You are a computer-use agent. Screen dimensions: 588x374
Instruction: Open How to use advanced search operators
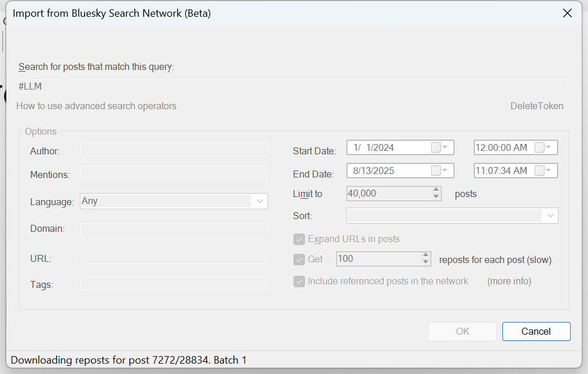(x=96, y=106)
